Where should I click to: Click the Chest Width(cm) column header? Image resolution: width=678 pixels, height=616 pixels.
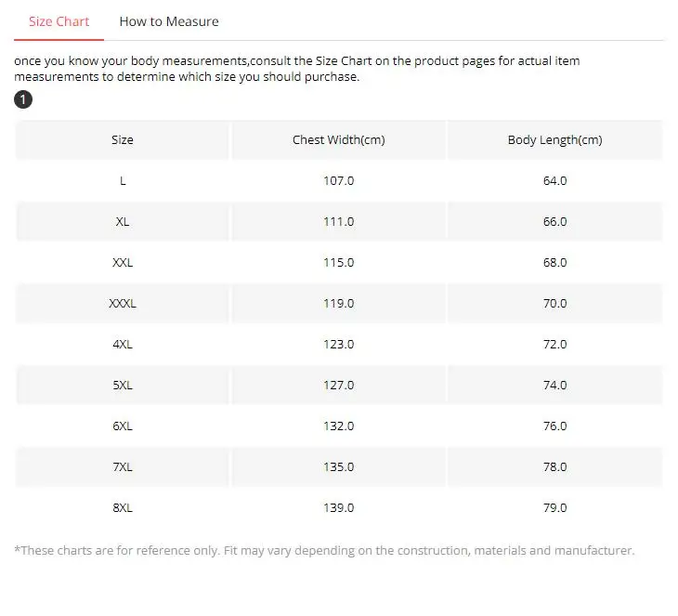(x=338, y=140)
